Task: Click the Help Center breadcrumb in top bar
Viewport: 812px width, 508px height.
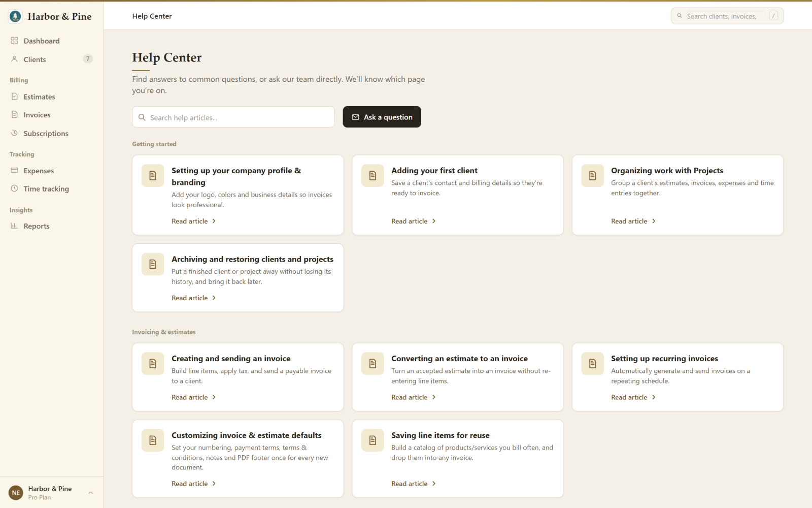Action: [152, 16]
